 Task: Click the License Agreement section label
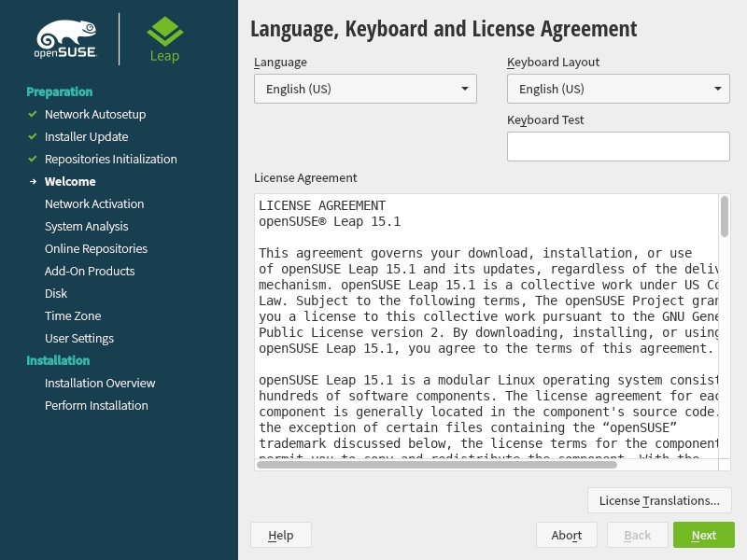[x=305, y=177]
